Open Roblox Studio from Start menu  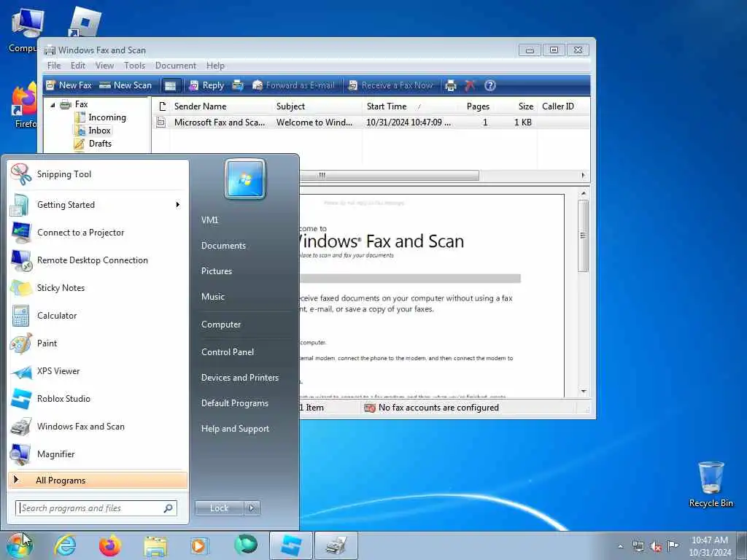[98, 399]
